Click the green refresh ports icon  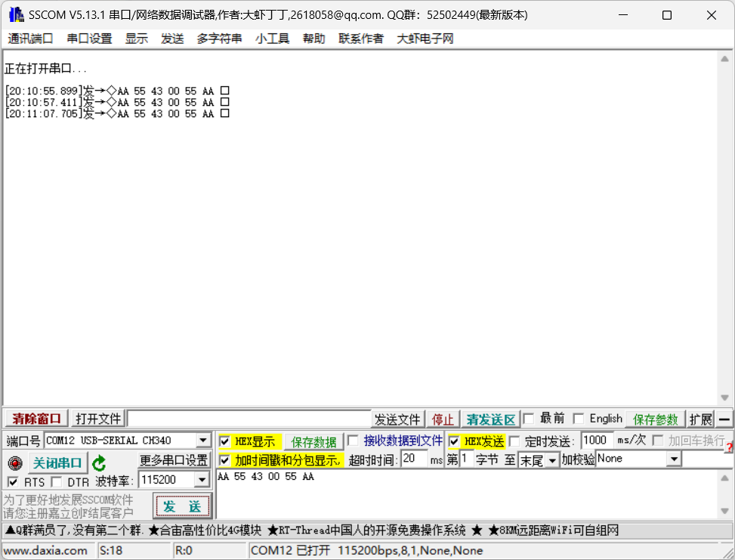point(99,463)
